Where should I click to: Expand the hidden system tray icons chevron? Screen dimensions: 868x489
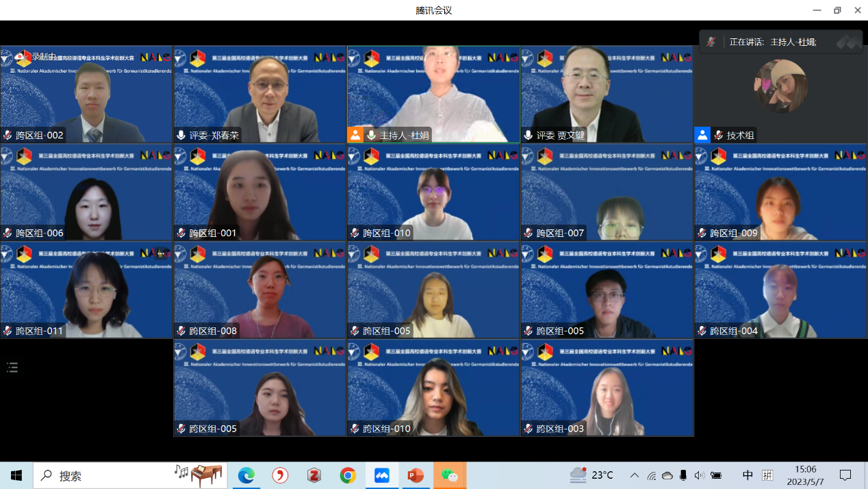click(635, 475)
